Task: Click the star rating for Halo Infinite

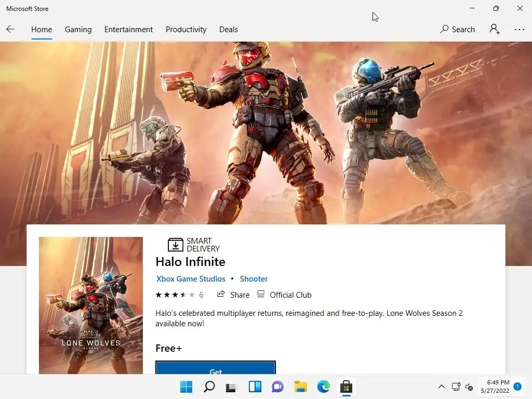Action: [x=175, y=295]
